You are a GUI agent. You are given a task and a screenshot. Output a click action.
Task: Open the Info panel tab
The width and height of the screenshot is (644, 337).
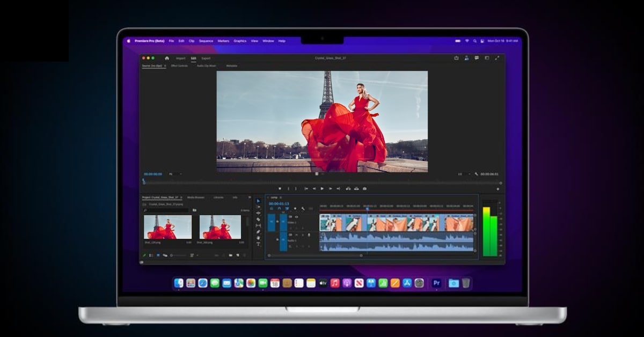tap(235, 197)
